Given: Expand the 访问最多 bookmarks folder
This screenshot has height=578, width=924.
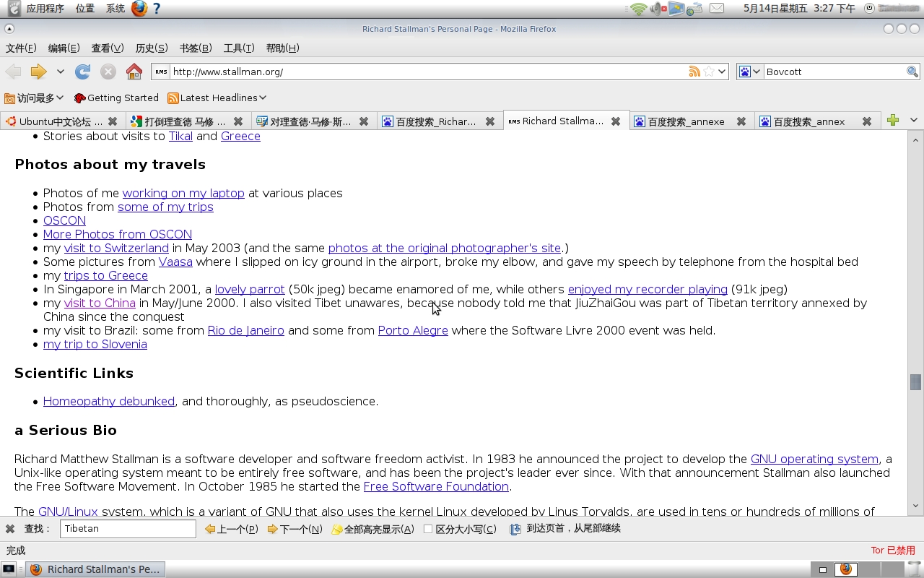Looking at the screenshot, I should tap(34, 98).
